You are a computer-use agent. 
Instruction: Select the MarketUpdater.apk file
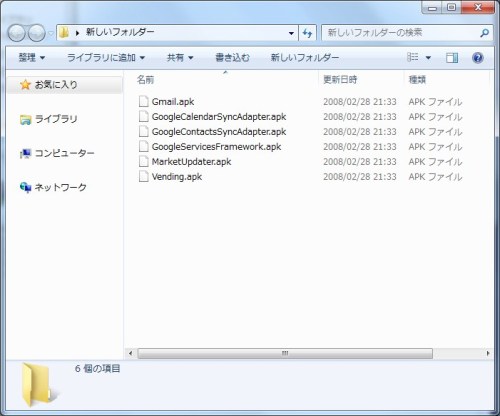191,162
